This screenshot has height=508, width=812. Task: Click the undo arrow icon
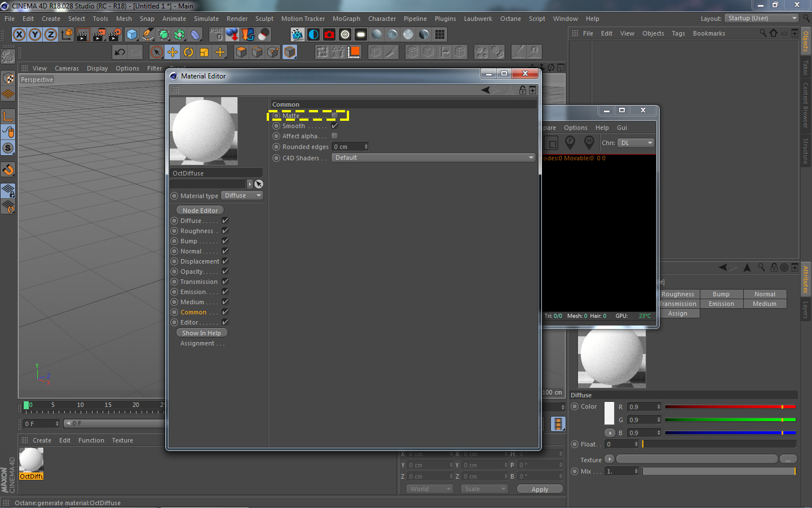(x=120, y=52)
